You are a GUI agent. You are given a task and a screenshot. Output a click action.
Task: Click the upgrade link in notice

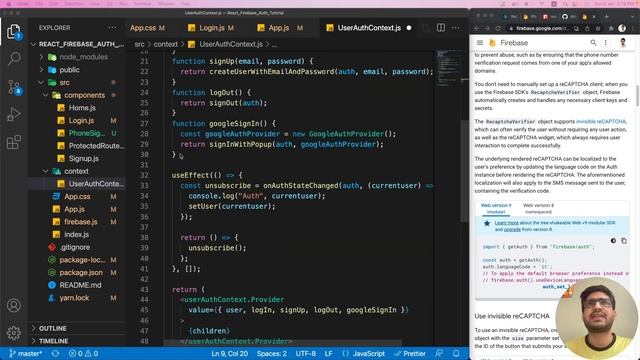[x=512, y=229]
